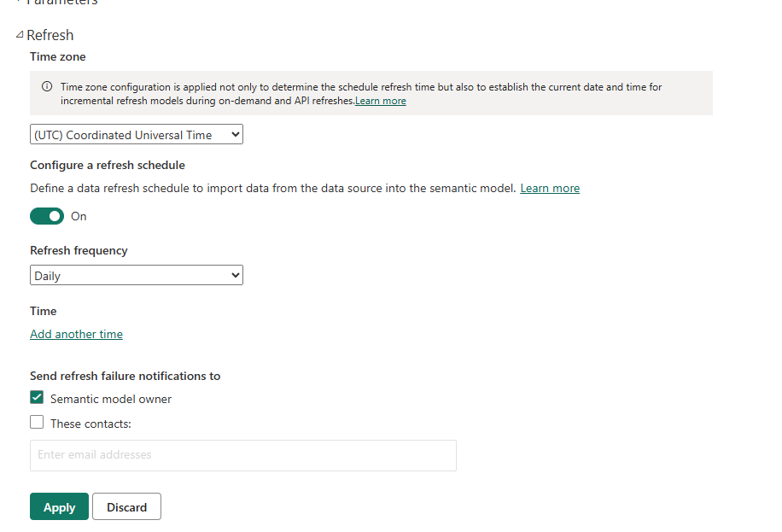Open Learn more link about refresh schedule
Screen dimensions: 782x532
pyautogui.click(x=550, y=188)
